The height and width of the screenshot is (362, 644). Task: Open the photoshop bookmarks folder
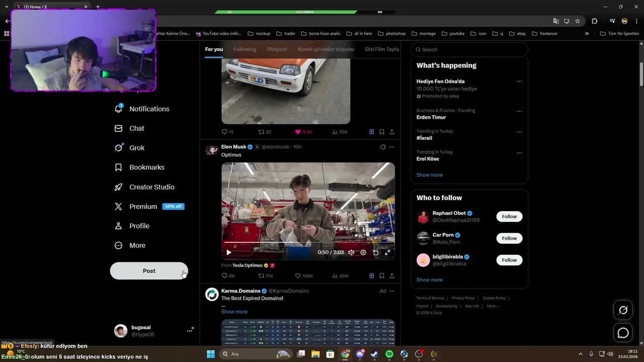coord(391,34)
